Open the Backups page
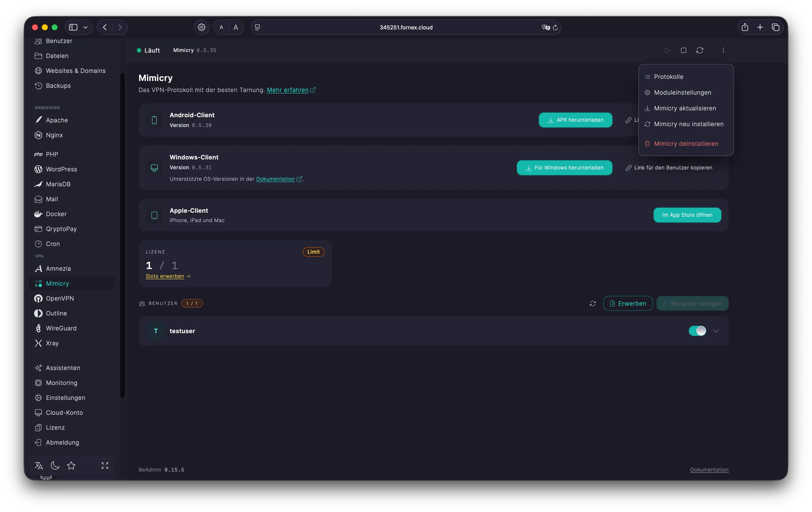Viewport: 812px width, 512px height. click(x=53, y=86)
